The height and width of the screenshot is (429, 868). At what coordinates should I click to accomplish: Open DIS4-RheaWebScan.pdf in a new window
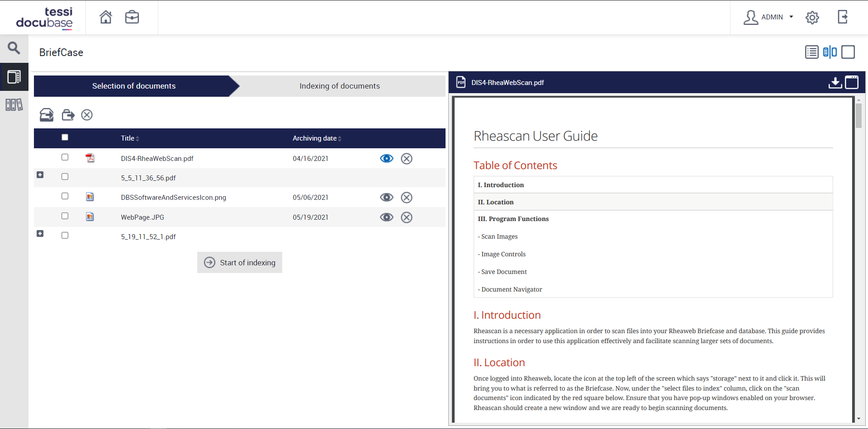coord(852,82)
